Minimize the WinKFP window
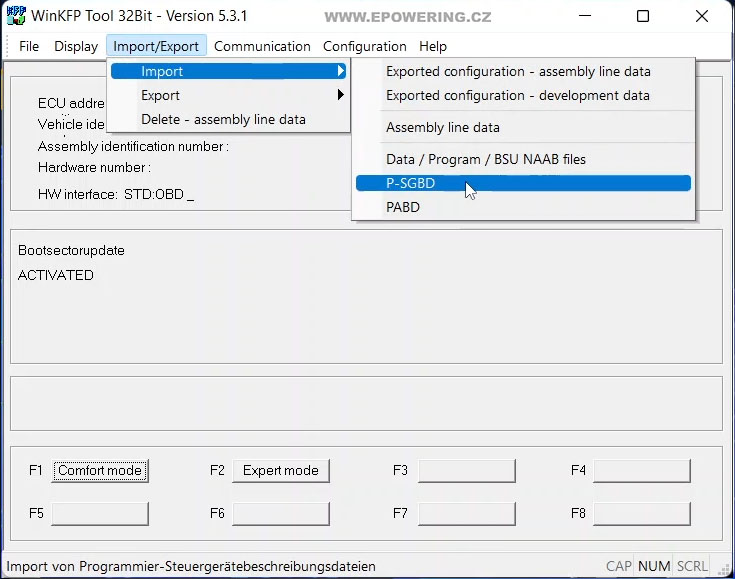This screenshot has width=735, height=579. (585, 16)
